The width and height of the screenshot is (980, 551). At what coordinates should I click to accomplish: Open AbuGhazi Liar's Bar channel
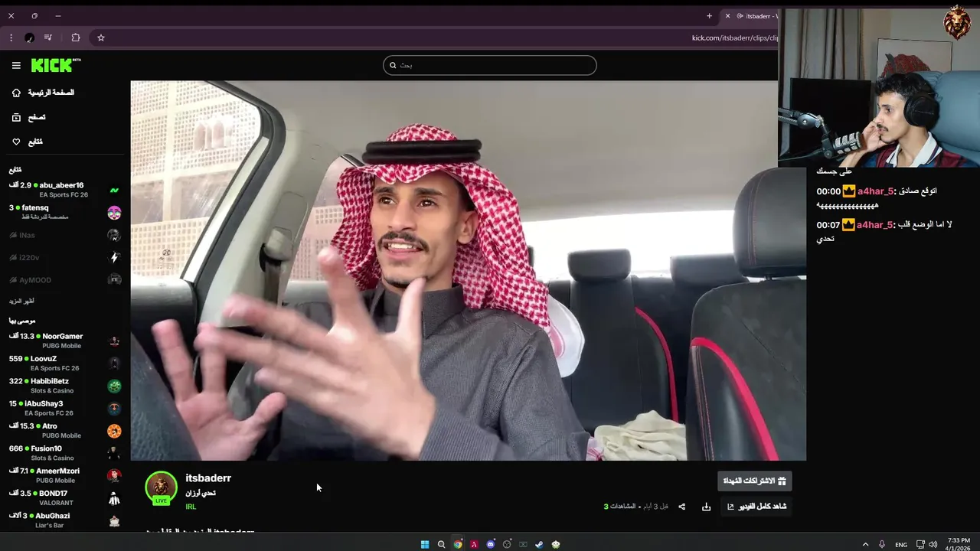(x=65, y=520)
